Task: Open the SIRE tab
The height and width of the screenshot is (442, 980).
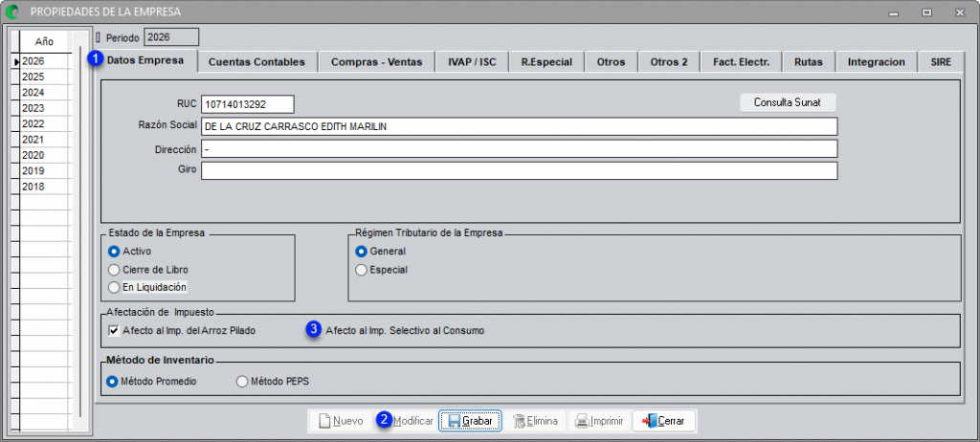Action: pos(941,62)
